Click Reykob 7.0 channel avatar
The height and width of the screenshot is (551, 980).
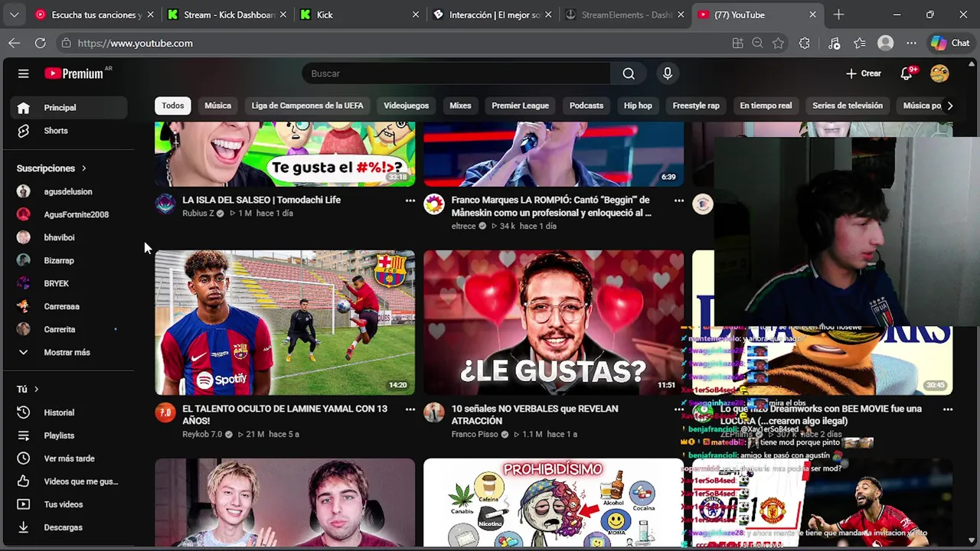(x=165, y=412)
